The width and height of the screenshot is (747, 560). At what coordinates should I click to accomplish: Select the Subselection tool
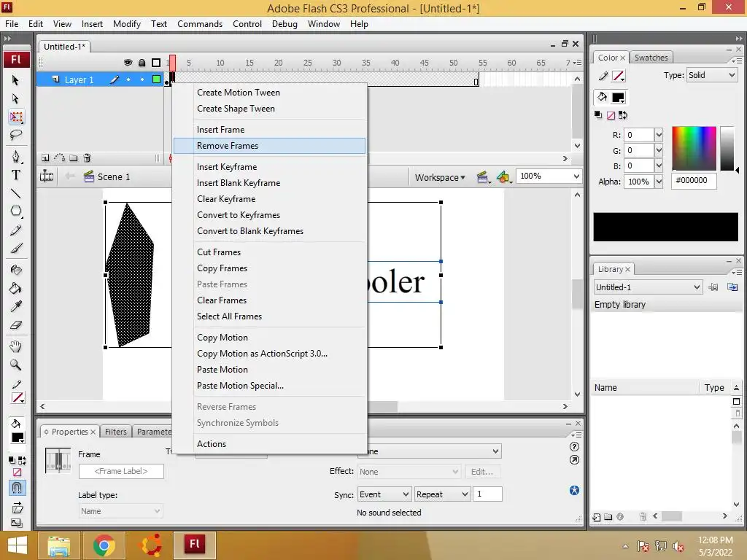click(x=15, y=98)
